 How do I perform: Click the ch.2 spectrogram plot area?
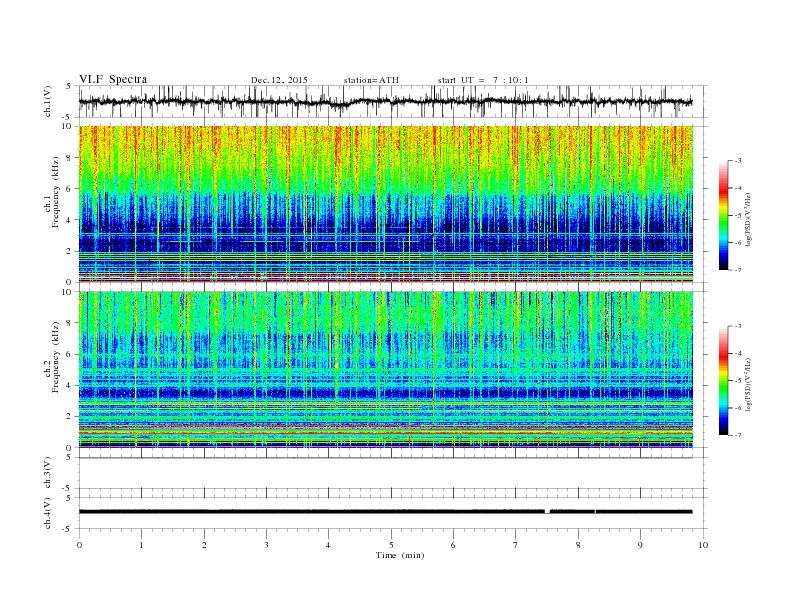pyautogui.click(x=386, y=370)
